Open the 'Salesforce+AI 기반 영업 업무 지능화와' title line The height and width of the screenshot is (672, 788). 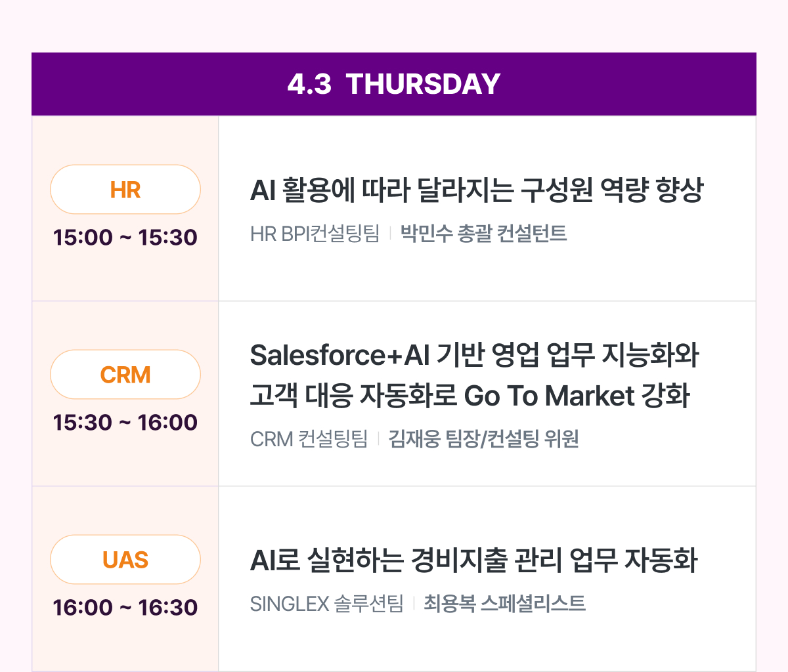475,355
